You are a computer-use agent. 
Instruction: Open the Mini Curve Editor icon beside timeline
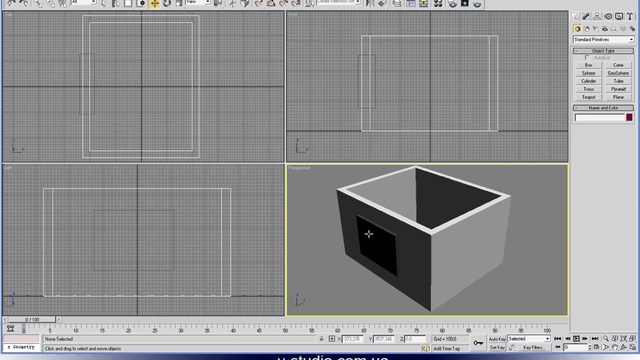(11, 328)
